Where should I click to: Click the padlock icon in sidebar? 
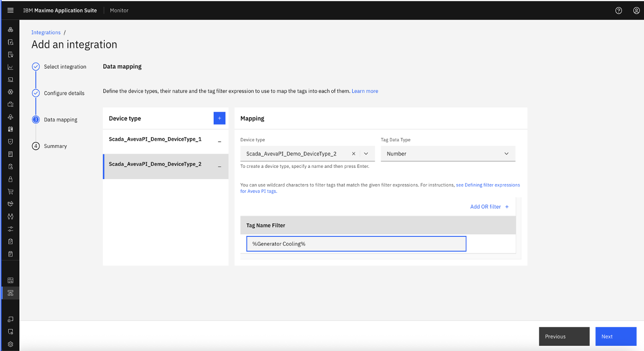coord(10,179)
